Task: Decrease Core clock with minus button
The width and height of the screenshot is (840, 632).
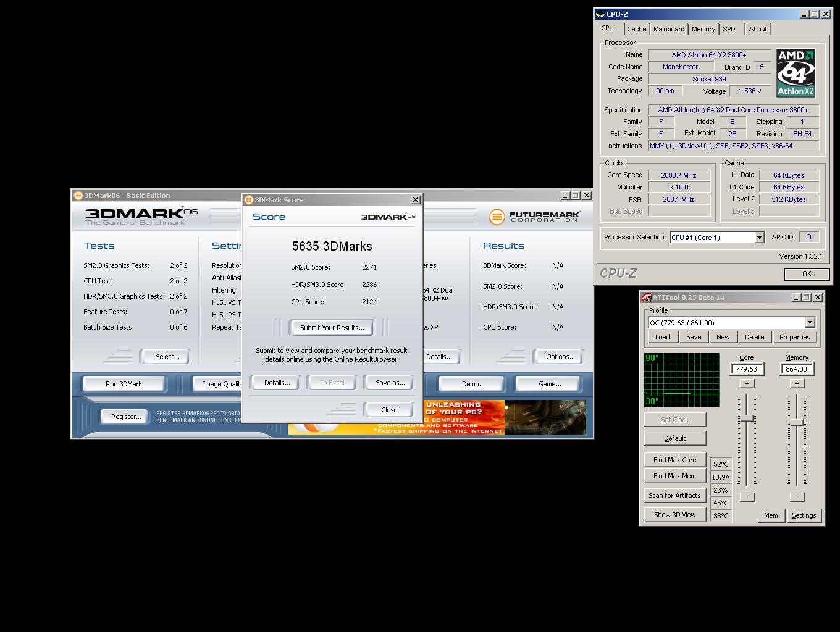Action: coord(747,497)
